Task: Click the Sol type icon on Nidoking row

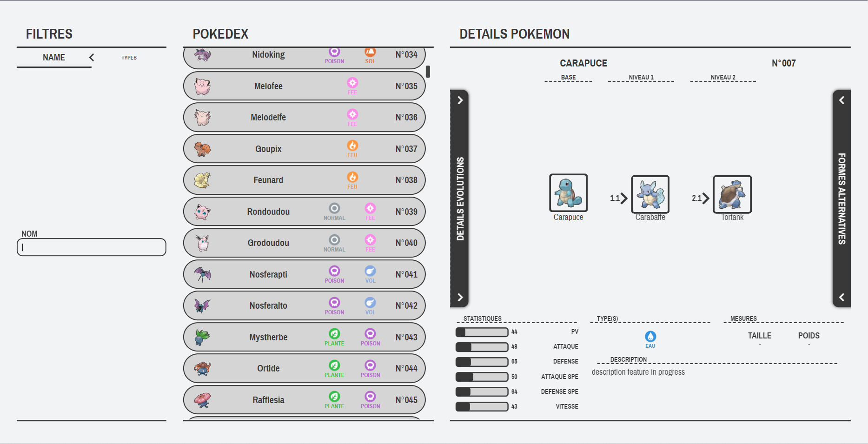Action: tap(370, 52)
